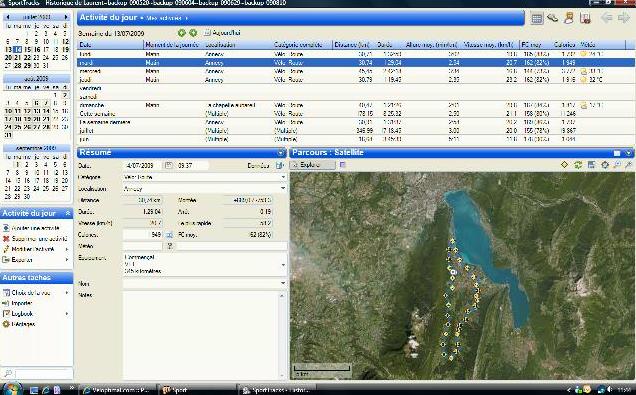This screenshot has height=395, width=636.
Task: Show previous month in calendar
Action: click(8, 17)
